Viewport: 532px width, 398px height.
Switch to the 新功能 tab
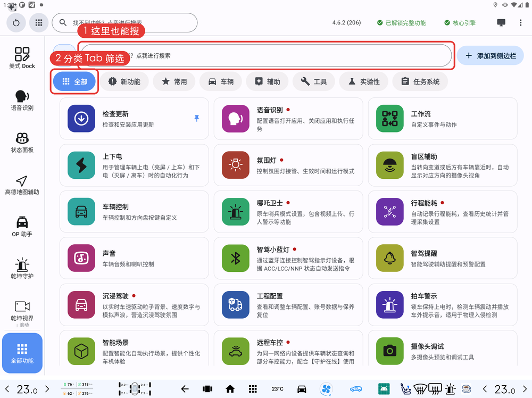(x=124, y=81)
